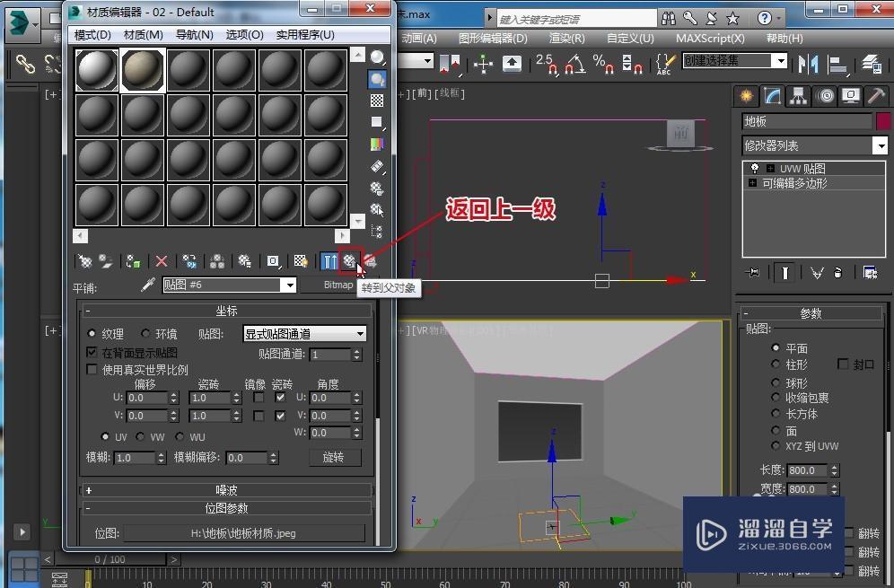Open the 材质(M) menu
This screenshot has height=588, width=894.
click(143, 34)
